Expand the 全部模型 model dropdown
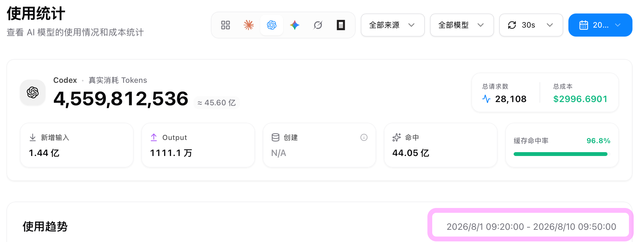The width and height of the screenshot is (644, 242). pyautogui.click(x=462, y=25)
